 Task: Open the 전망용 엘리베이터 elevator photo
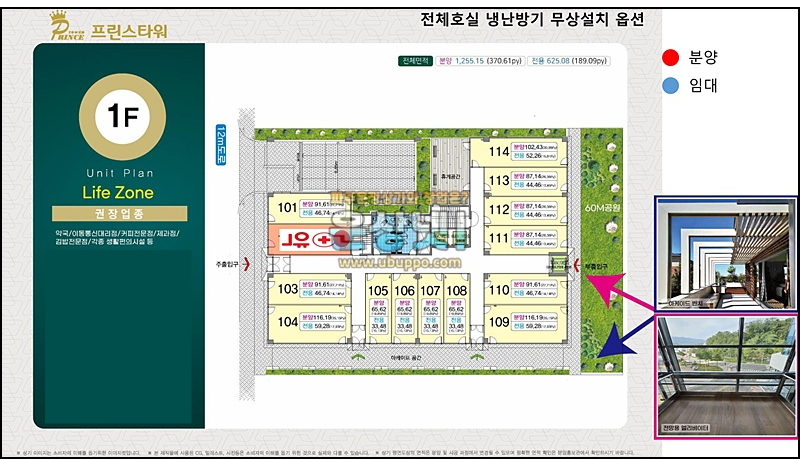726,376
